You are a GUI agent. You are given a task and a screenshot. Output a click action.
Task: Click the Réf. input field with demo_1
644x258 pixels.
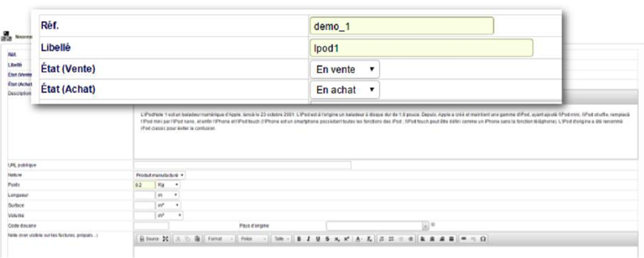point(401,26)
